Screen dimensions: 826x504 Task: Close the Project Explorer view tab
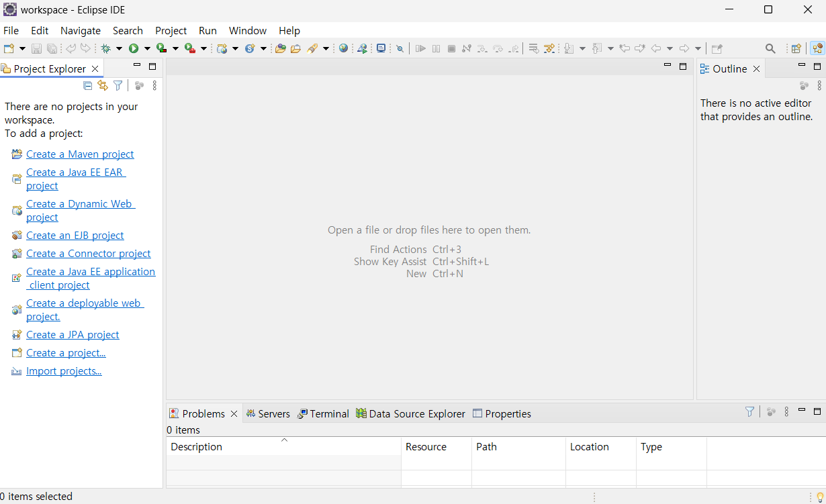click(95, 68)
